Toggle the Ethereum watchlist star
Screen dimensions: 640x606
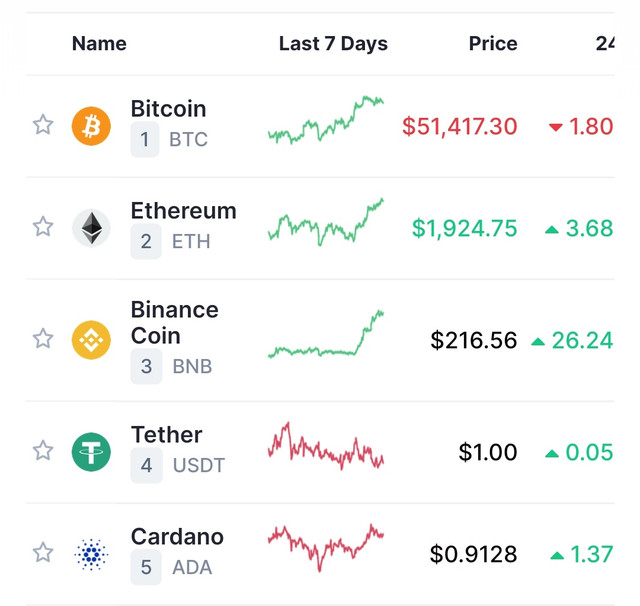coord(43,227)
